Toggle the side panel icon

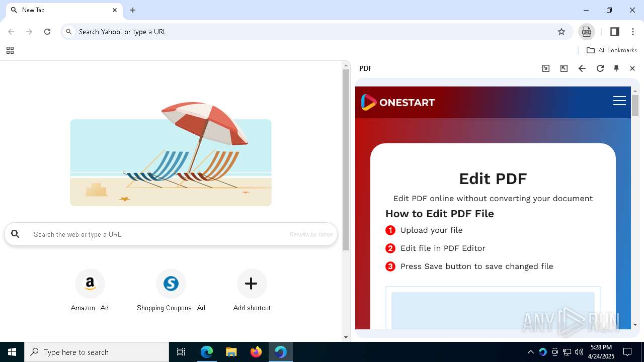pyautogui.click(x=614, y=32)
